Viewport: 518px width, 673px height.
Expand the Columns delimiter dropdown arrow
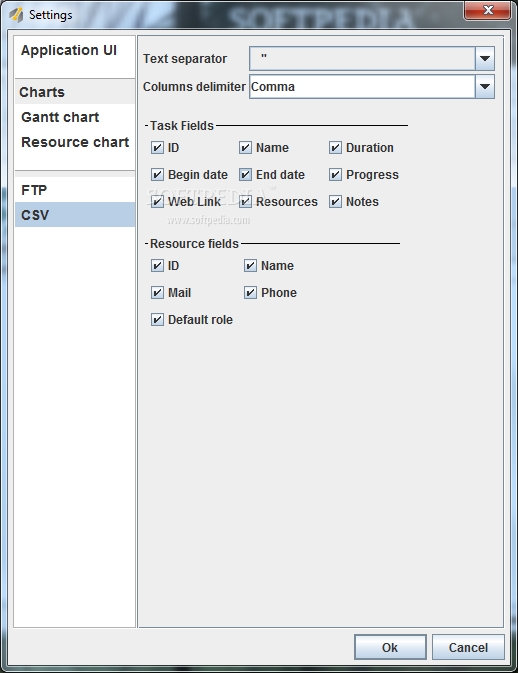click(485, 87)
